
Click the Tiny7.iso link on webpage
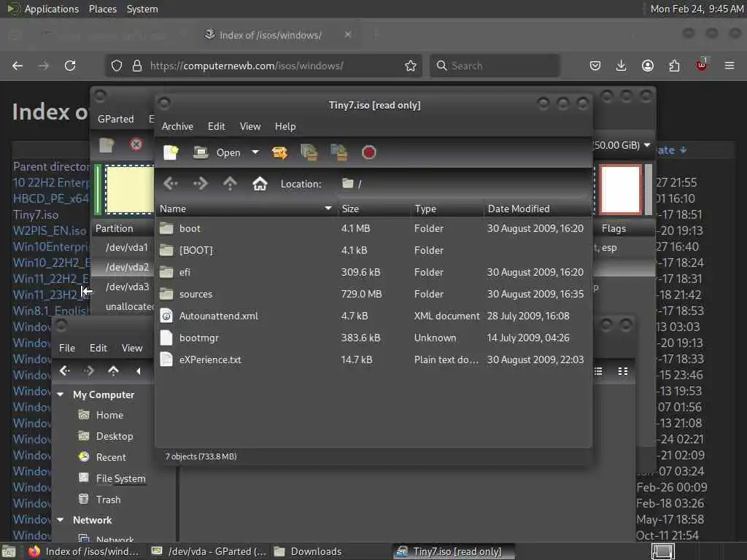pyautogui.click(x=36, y=215)
